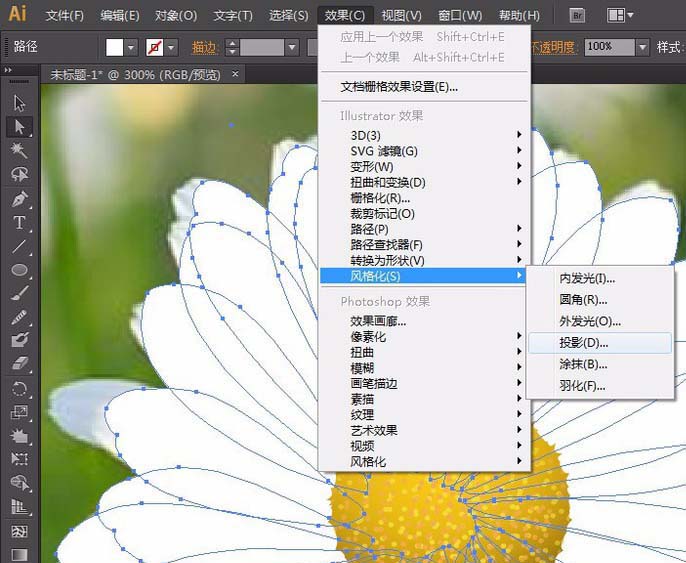Open Adobe Bridge via Br icon
Screen dimensions: 686x563
click(578, 16)
